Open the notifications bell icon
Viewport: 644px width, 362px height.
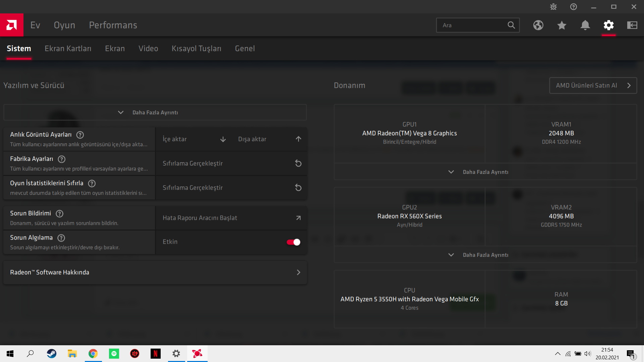pos(585,25)
